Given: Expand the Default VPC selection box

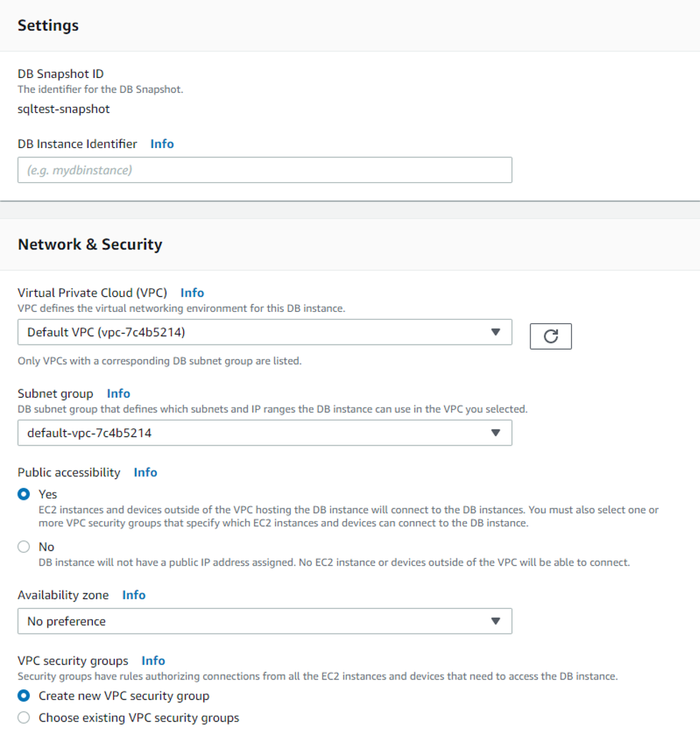Looking at the screenshot, I should 265,333.
